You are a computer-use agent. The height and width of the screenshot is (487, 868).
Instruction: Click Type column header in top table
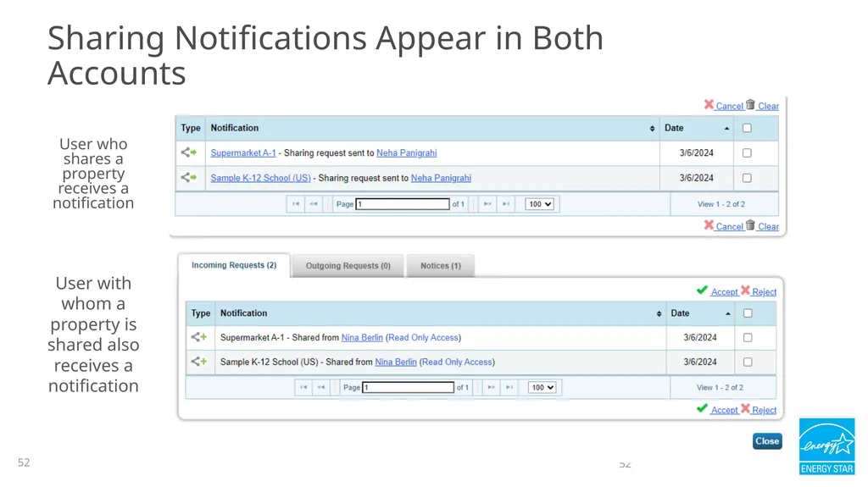[191, 128]
